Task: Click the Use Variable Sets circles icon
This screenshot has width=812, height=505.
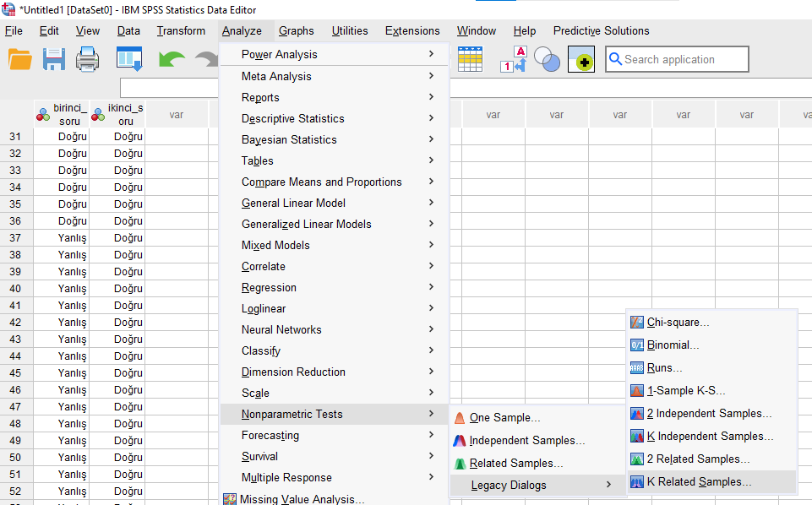Action: (547, 60)
